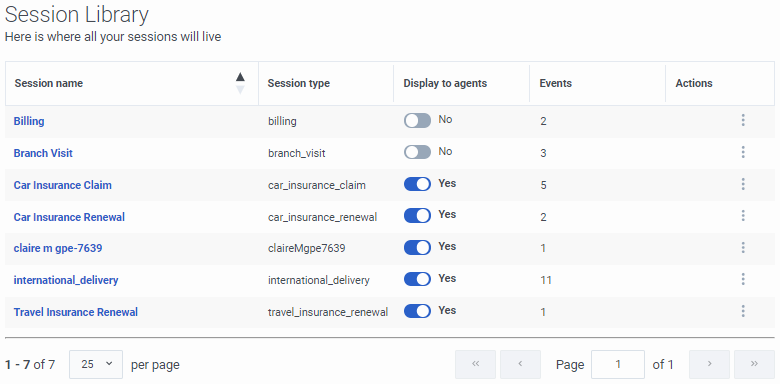
Task: Turn off display toggle for international_delivery
Action: coord(417,280)
